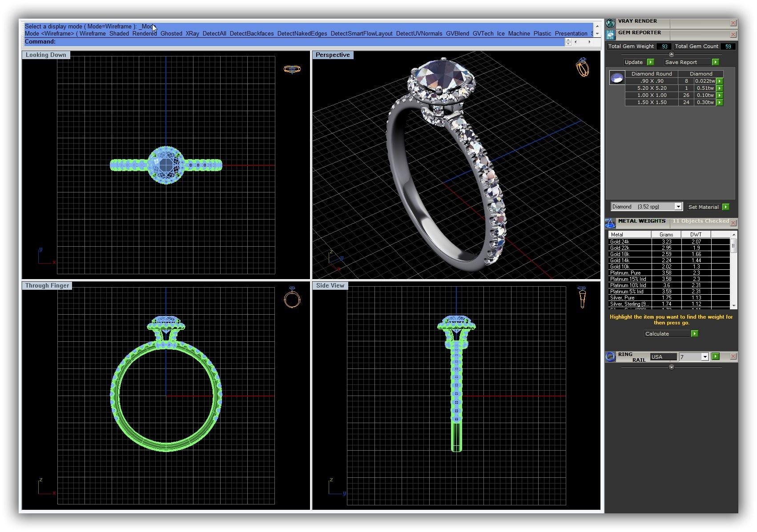The image size is (757, 532).
Task: Click the Gem Reporter panel icon
Action: pyautogui.click(x=610, y=34)
